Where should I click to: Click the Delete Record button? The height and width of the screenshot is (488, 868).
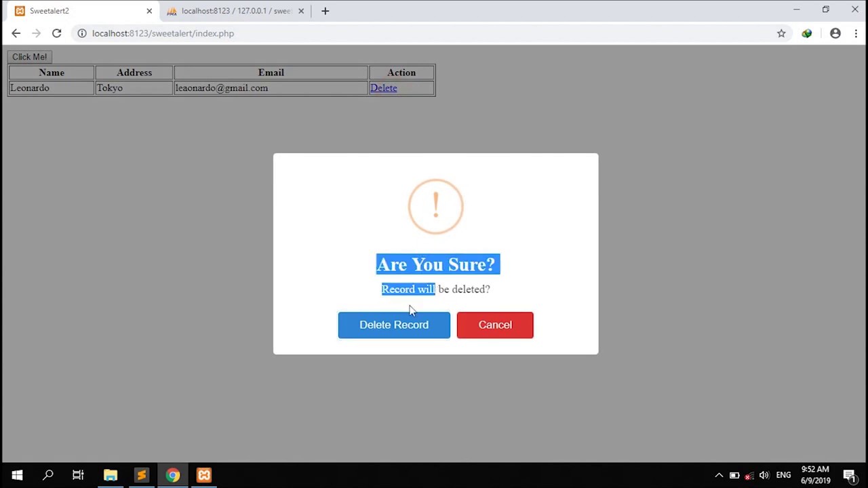[x=394, y=325]
